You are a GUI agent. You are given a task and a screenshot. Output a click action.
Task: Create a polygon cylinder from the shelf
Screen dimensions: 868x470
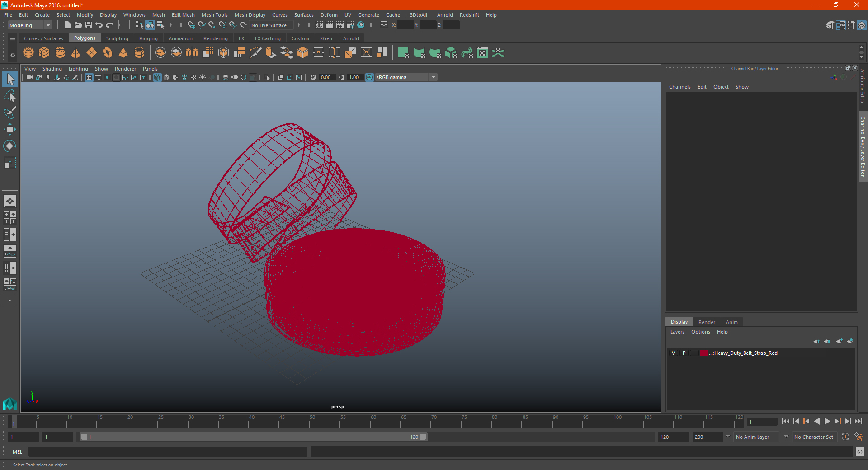[x=60, y=53]
